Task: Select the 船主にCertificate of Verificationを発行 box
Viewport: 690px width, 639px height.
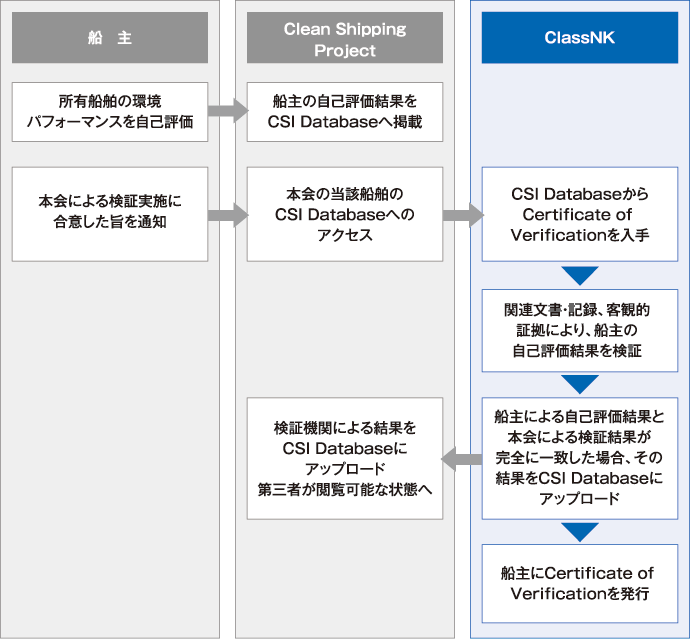Action: point(580,584)
